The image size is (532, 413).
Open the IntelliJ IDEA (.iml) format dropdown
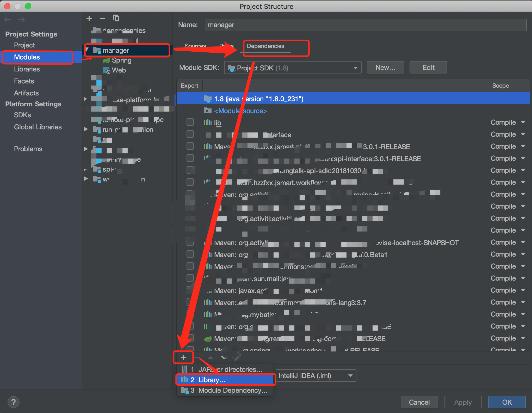(x=315, y=376)
